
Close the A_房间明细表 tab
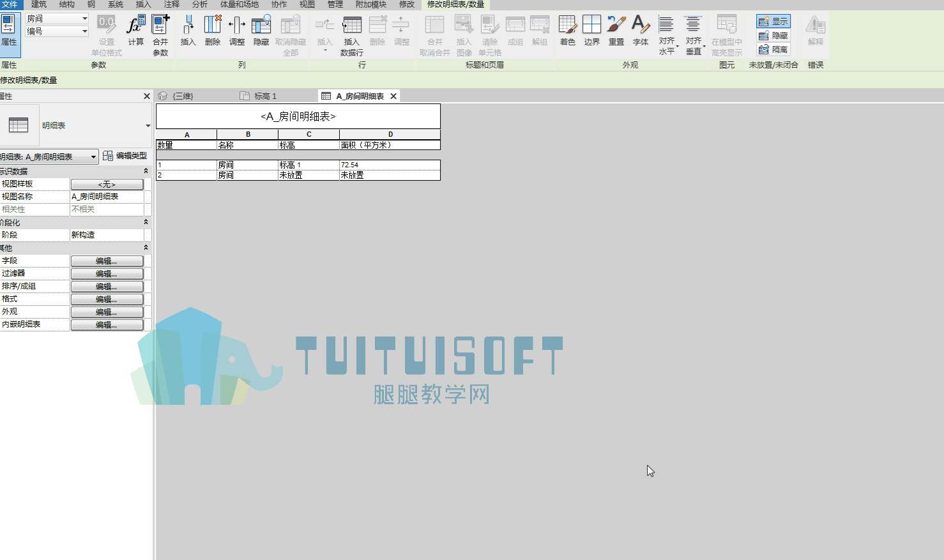click(393, 96)
